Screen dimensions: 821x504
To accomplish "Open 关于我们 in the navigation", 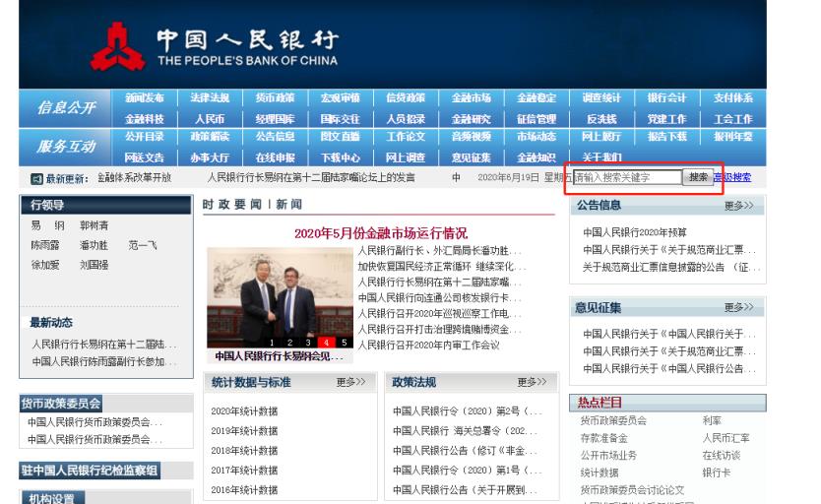I will [x=601, y=157].
